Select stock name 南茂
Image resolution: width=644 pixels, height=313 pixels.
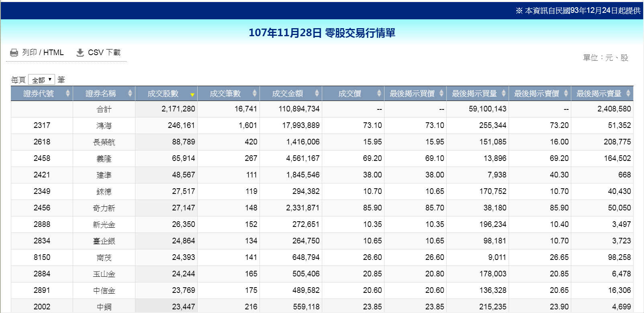pyautogui.click(x=104, y=257)
